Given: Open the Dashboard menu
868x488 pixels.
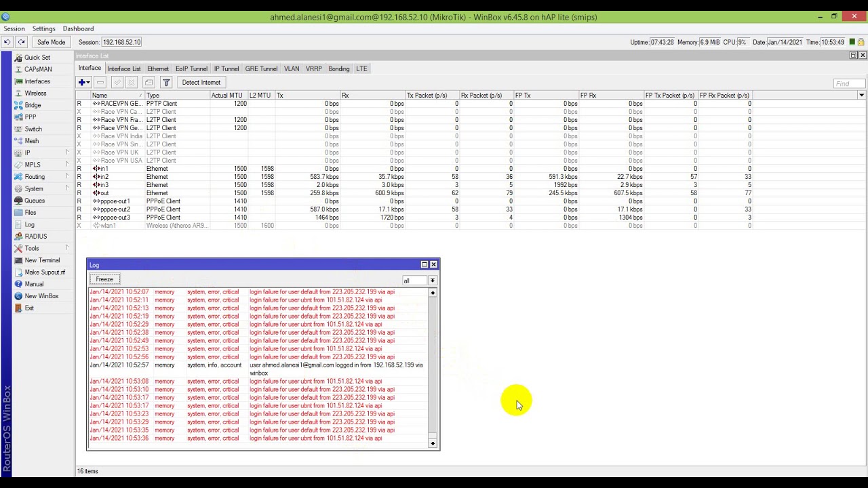Looking at the screenshot, I should coord(79,29).
